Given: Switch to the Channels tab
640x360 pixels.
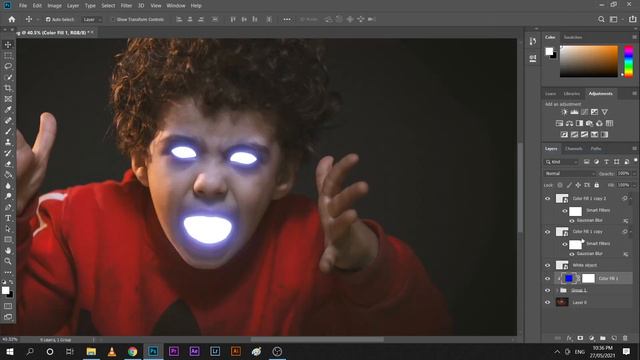Looking at the screenshot, I should pyautogui.click(x=573, y=149).
